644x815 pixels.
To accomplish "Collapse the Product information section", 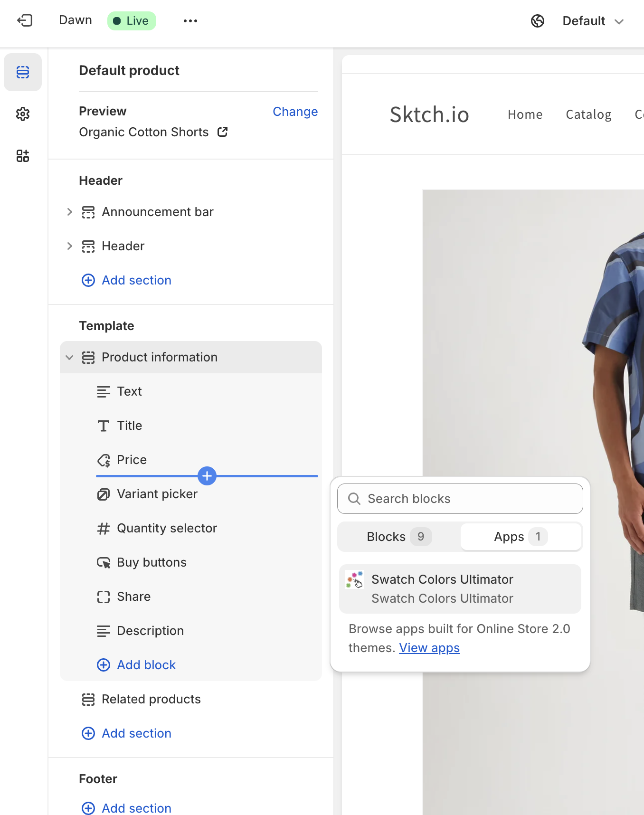I will [70, 357].
